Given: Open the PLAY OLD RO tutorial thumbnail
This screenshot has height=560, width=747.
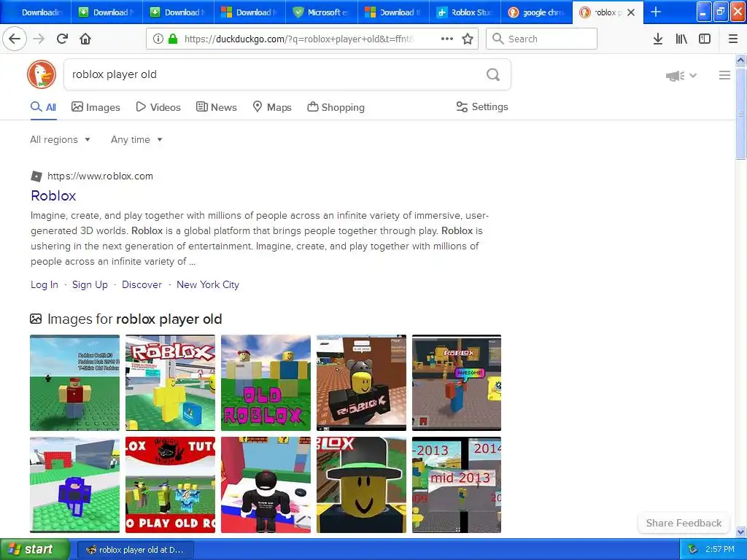Looking at the screenshot, I should 170,485.
